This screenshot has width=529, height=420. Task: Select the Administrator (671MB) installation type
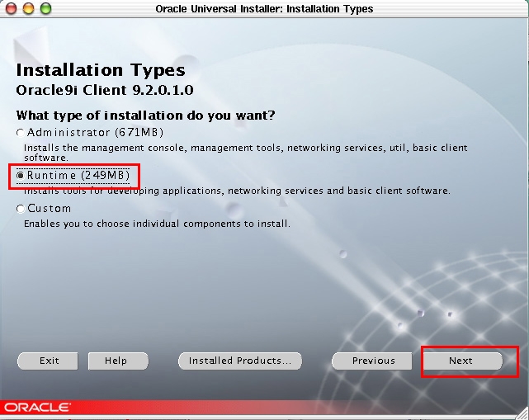[x=90, y=133]
